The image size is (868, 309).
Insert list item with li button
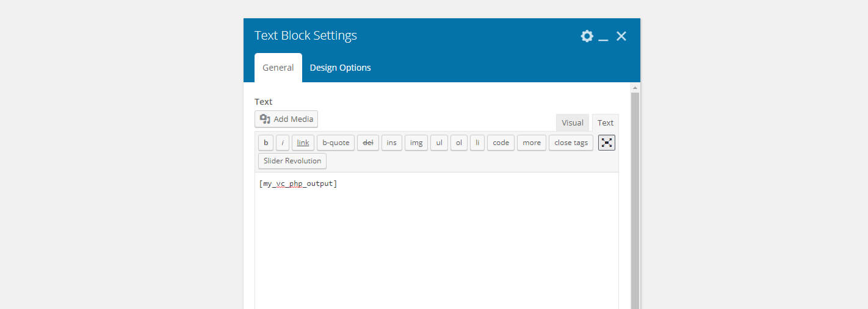pyautogui.click(x=477, y=143)
